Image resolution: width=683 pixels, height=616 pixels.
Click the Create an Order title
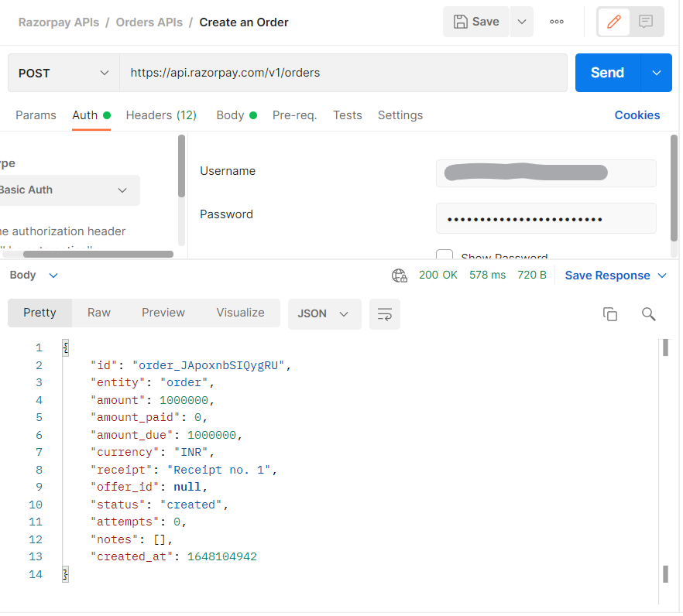tap(245, 22)
